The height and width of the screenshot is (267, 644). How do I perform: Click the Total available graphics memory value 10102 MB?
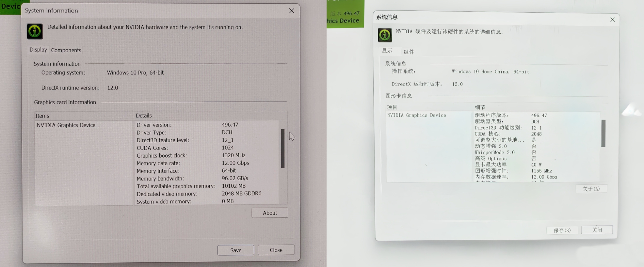click(x=233, y=186)
